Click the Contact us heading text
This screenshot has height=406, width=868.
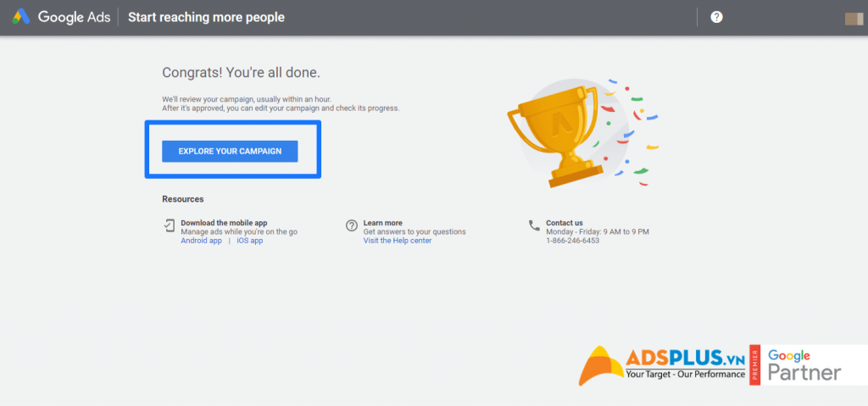click(565, 223)
